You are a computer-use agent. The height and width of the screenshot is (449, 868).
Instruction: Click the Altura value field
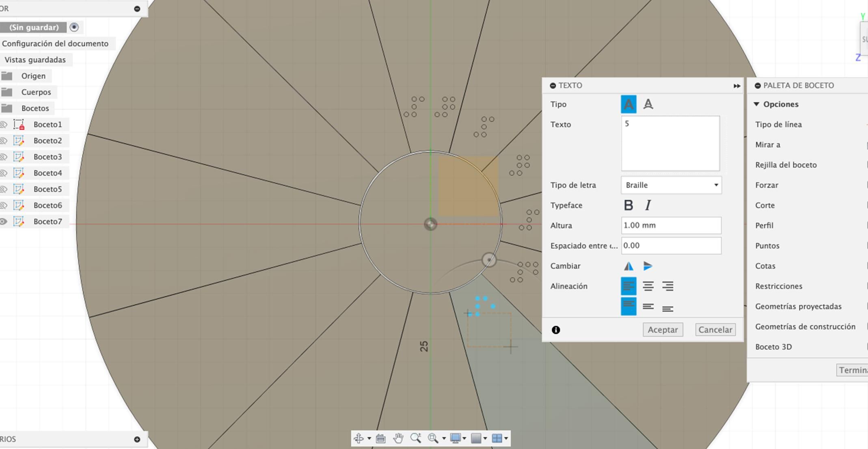pos(671,225)
